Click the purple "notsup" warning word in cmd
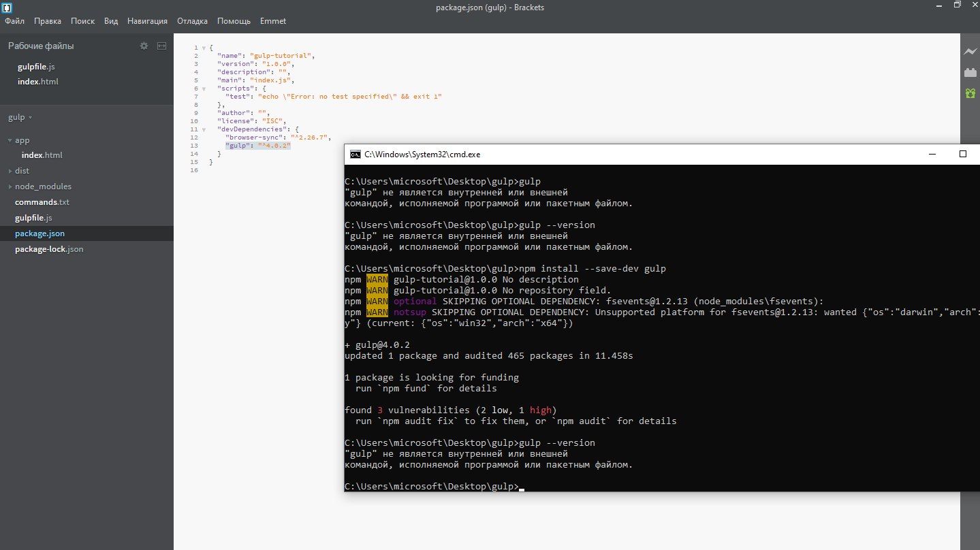The image size is (980, 550). pyautogui.click(x=410, y=312)
